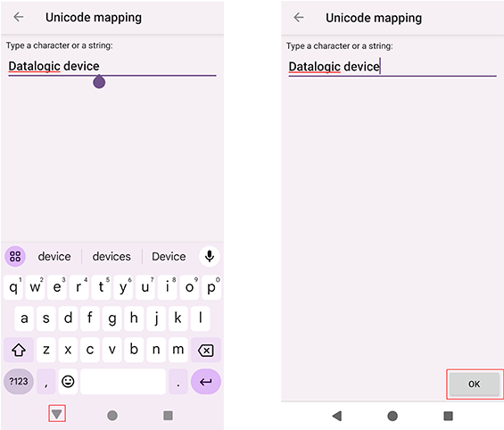The height and width of the screenshot is (430, 504).
Task: Tap the r key
Action: 79,287
